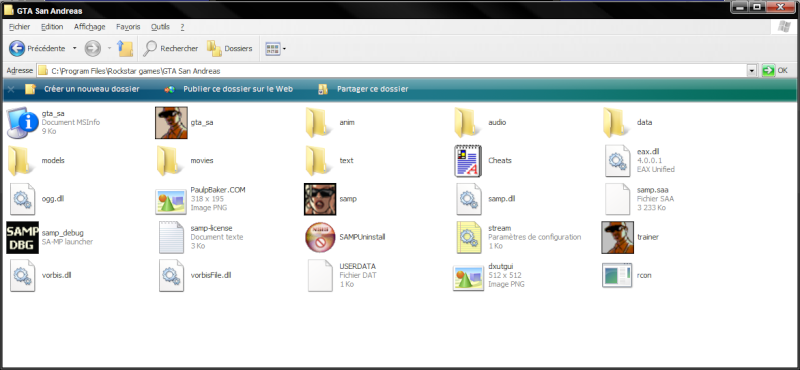The width and height of the screenshot is (800, 370).
Task: Select the USERDATA DAT file icon
Action: coord(320,276)
